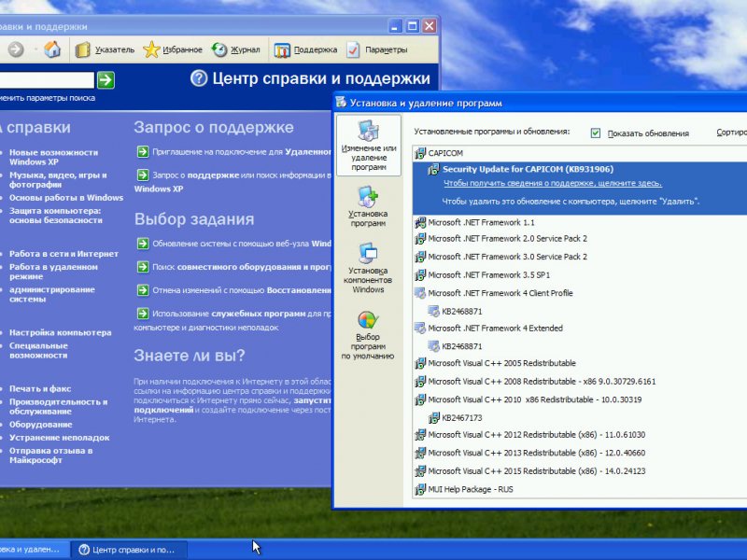The image size is (747, 560).
Task: Click the green search go arrow button
Action: pyautogui.click(x=106, y=80)
